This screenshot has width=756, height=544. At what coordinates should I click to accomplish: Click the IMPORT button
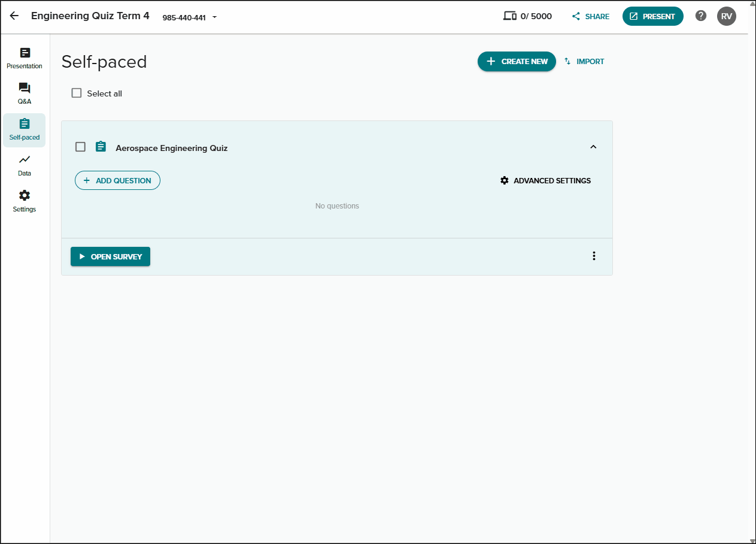coord(584,61)
